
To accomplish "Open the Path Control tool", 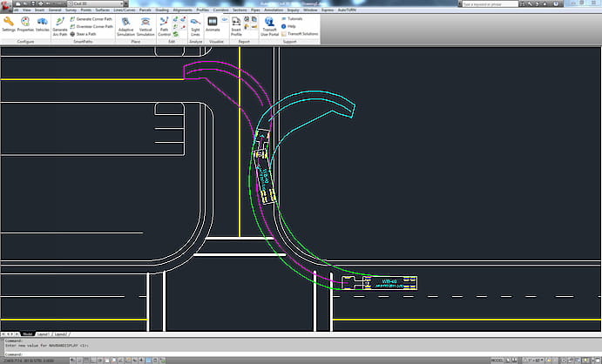I will click(x=164, y=26).
